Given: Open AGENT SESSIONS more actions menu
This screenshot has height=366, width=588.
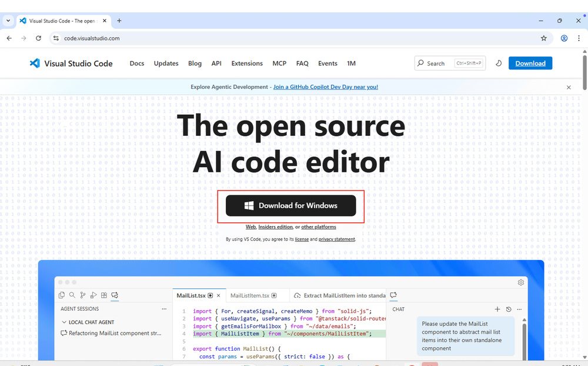Looking at the screenshot, I should pos(164,309).
